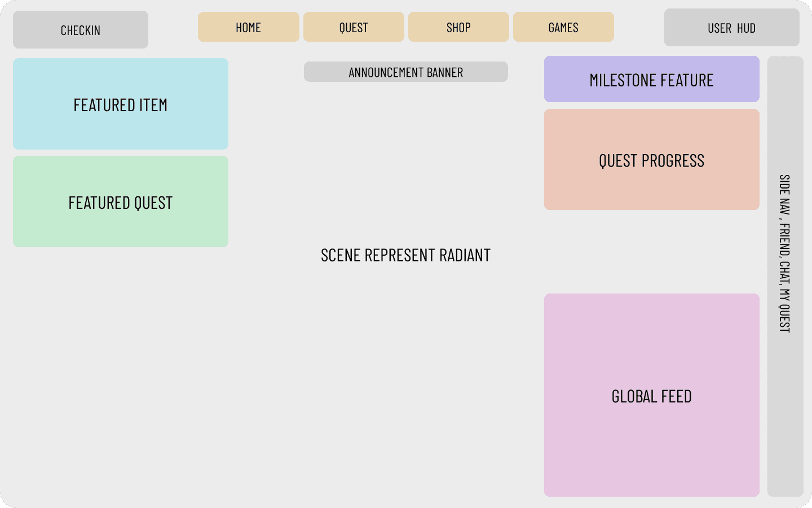Click the SIDE NAV vertical text label
This screenshot has width=812, height=508.
coord(784,253)
